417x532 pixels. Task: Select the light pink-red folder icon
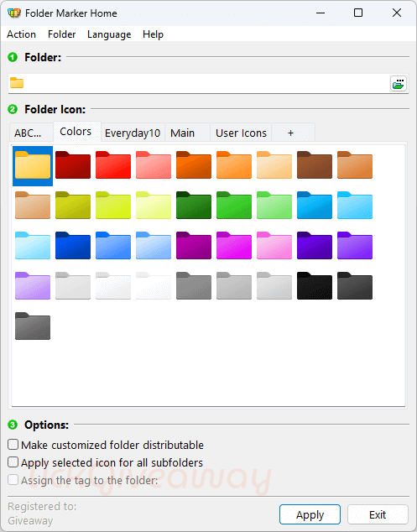(154, 165)
